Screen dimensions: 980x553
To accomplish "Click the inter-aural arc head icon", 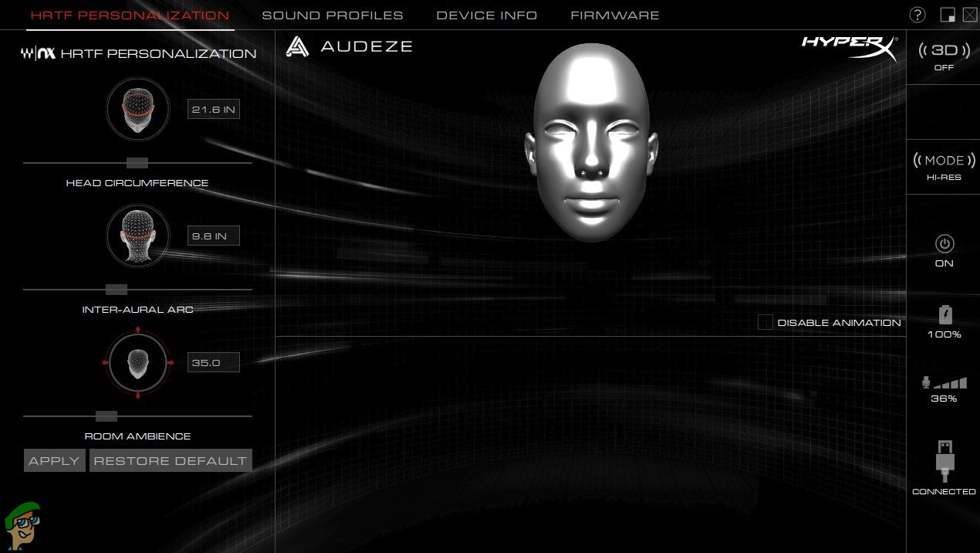I will 137,236.
